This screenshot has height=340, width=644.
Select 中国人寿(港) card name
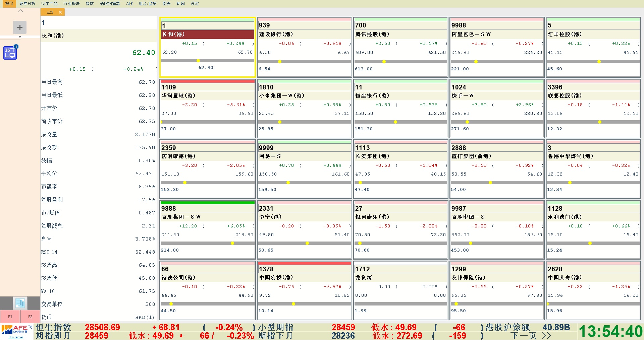click(565, 277)
